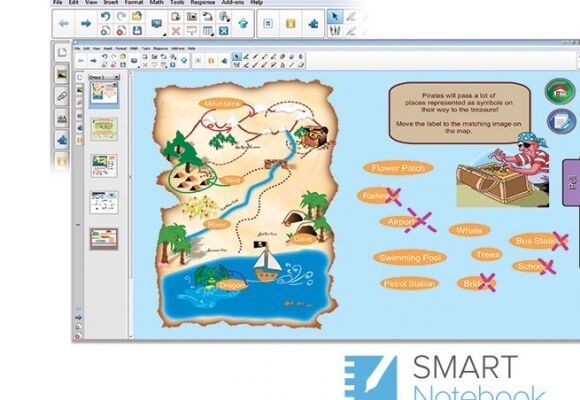580x400 pixels.
Task: Open Table insert dropdown in enlarged toolbar
Action: point(208,31)
